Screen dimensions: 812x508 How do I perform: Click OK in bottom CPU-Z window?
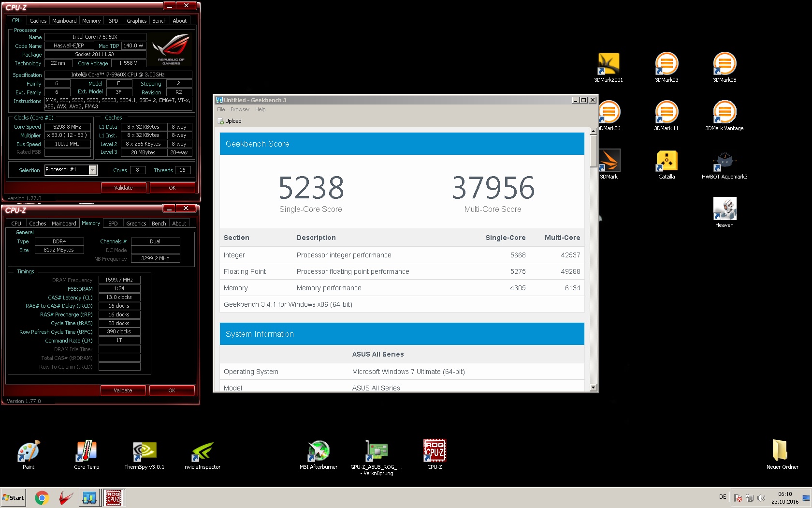pos(172,390)
